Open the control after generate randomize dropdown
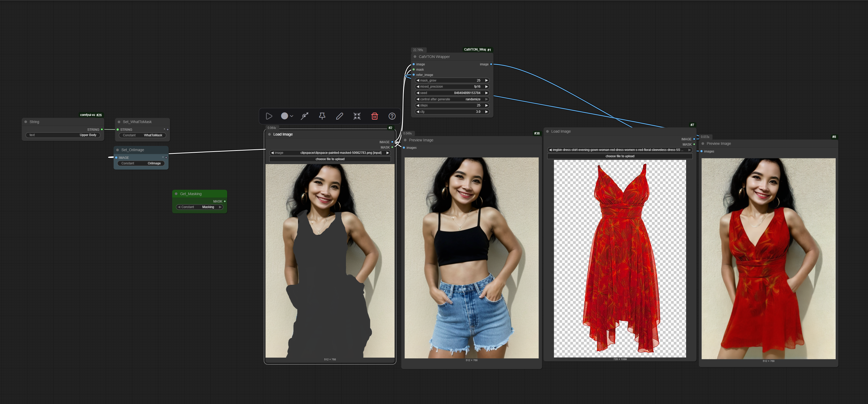The width and height of the screenshot is (868, 404). point(452,99)
